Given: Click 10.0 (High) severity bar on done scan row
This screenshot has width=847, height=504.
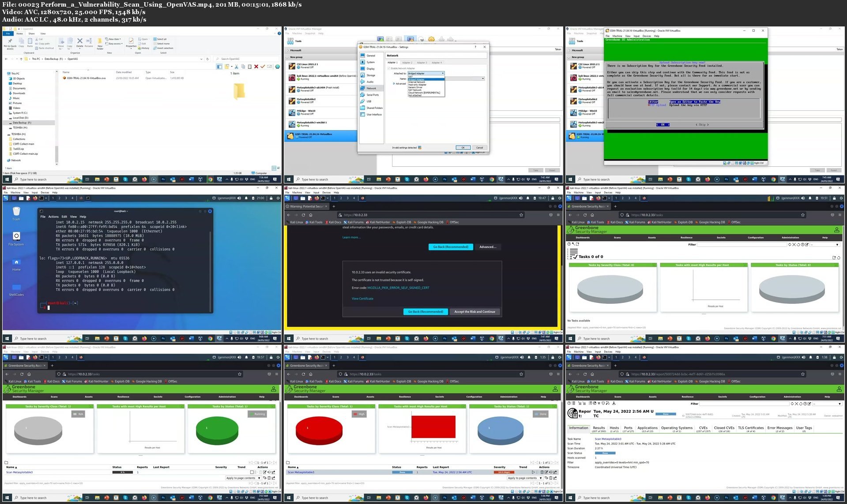Looking at the screenshot, I should pyautogui.click(x=504, y=472).
